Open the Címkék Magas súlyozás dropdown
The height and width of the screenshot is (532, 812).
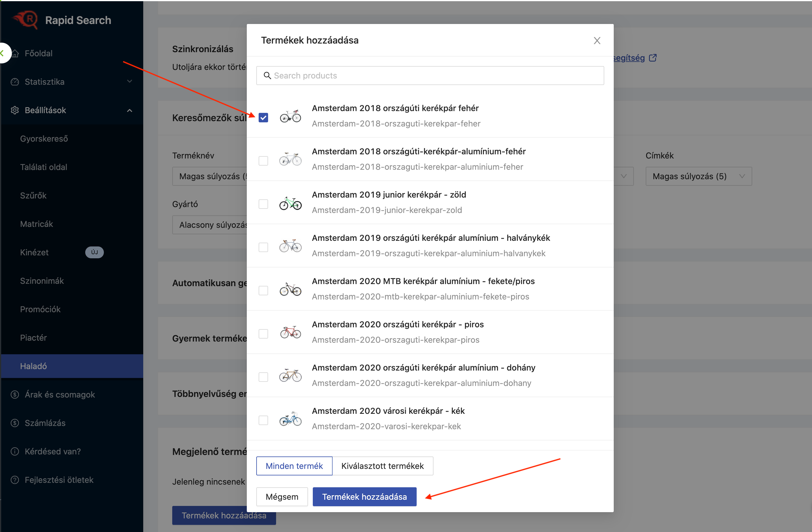coord(698,176)
